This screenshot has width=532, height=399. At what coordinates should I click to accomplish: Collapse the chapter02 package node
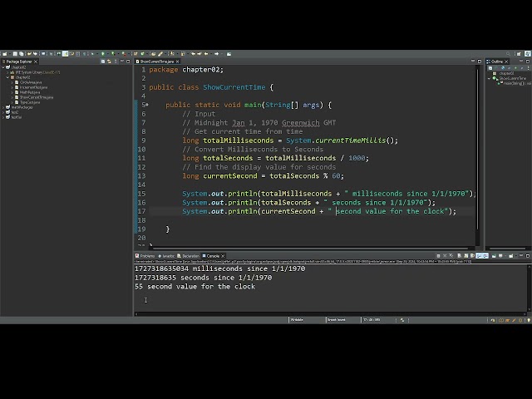coord(7,77)
